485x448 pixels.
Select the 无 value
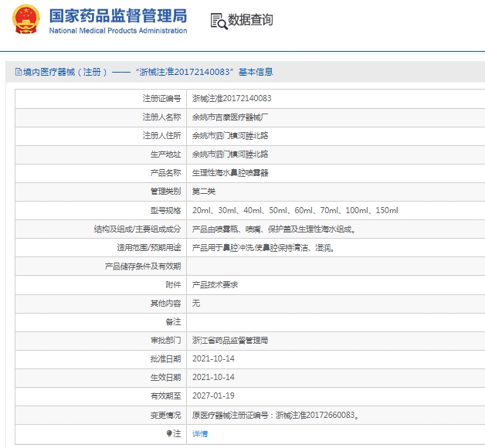pos(196,304)
